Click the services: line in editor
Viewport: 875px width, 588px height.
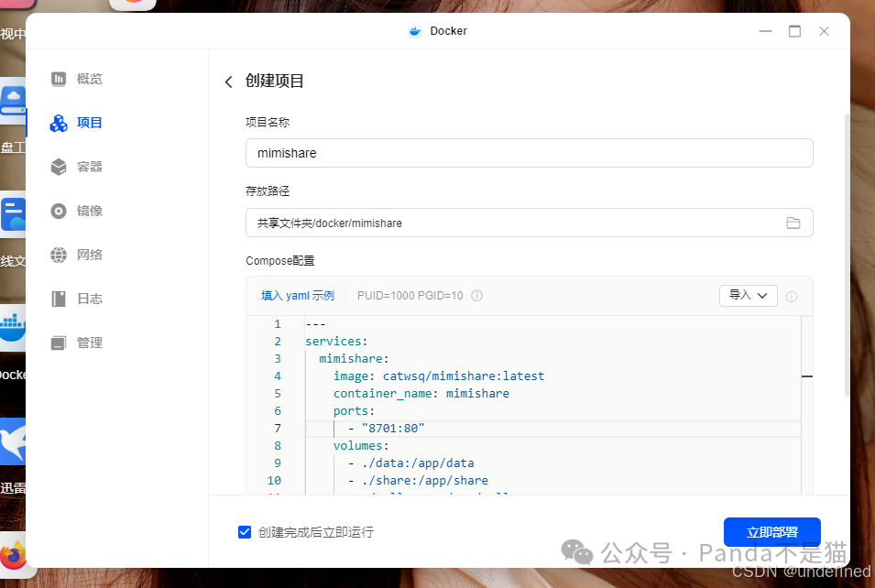(336, 342)
